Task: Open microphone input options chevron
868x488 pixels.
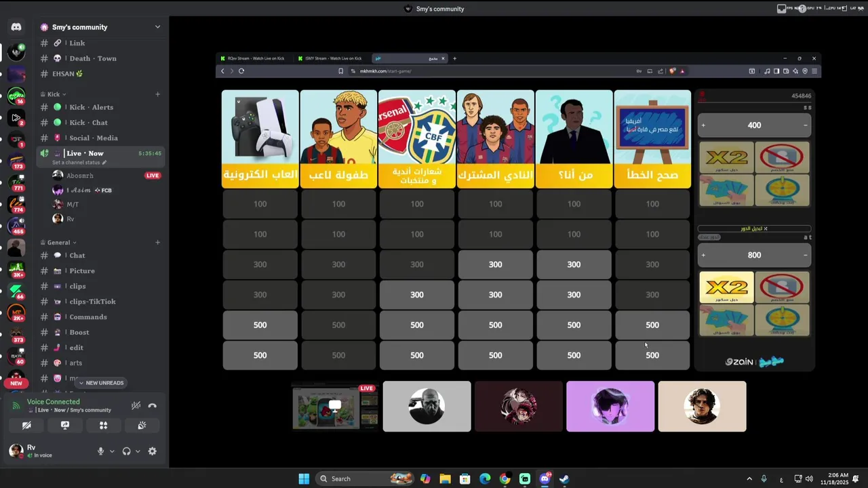Action: pyautogui.click(x=112, y=451)
